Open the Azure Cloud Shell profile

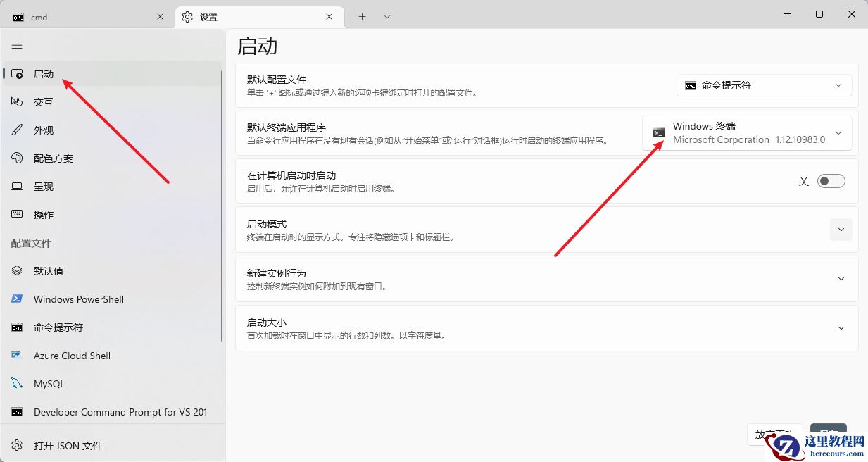(x=72, y=356)
